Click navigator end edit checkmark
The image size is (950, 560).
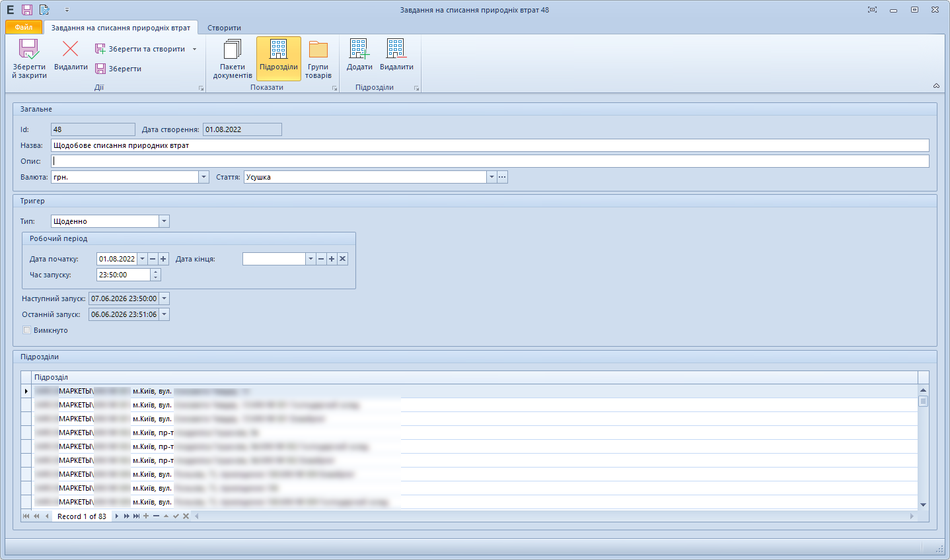coord(176,516)
